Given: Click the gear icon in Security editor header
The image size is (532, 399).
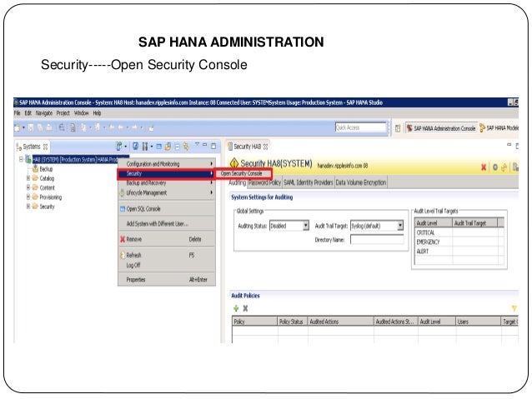Looking at the screenshot, I should pyautogui.click(x=495, y=167).
